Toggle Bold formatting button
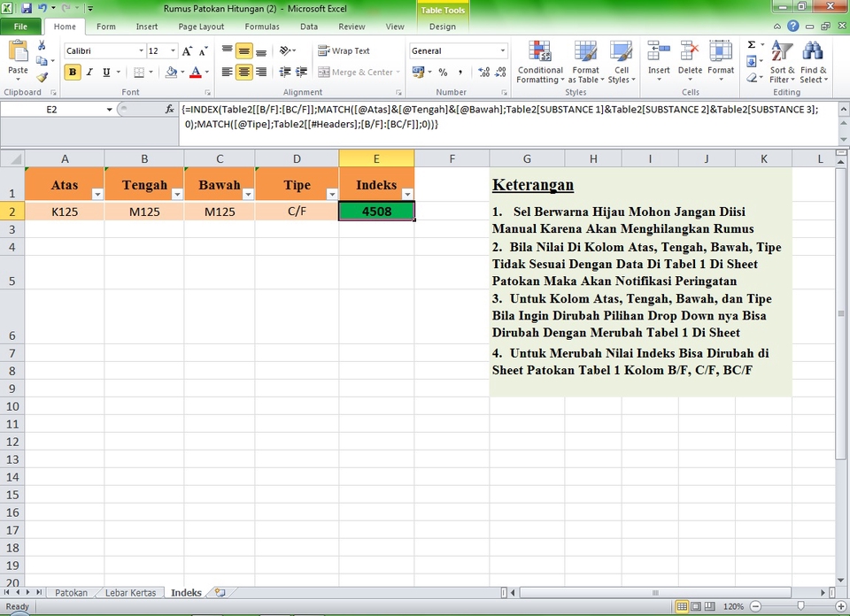Image resolution: width=850 pixels, height=616 pixels. [73, 72]
